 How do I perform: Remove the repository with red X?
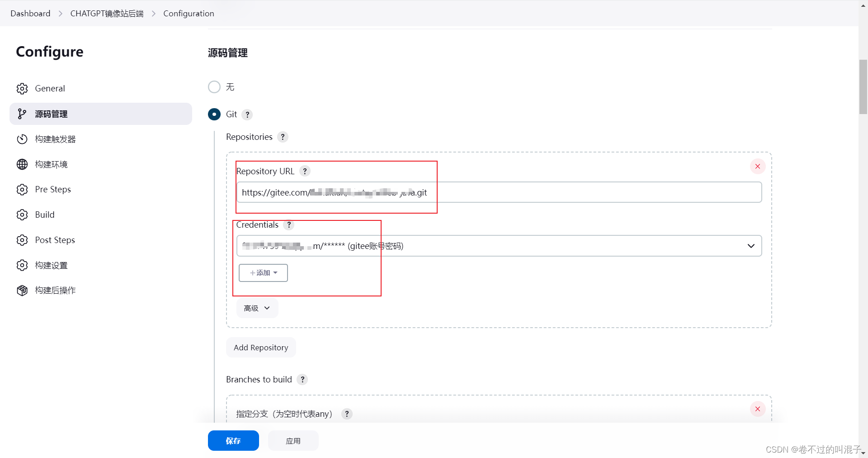click(758, 167)
